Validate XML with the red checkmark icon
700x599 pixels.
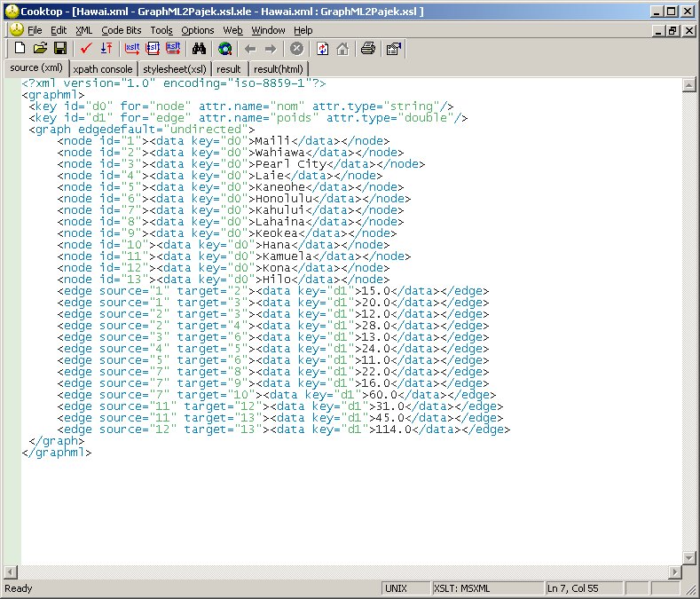click(86, 49)
